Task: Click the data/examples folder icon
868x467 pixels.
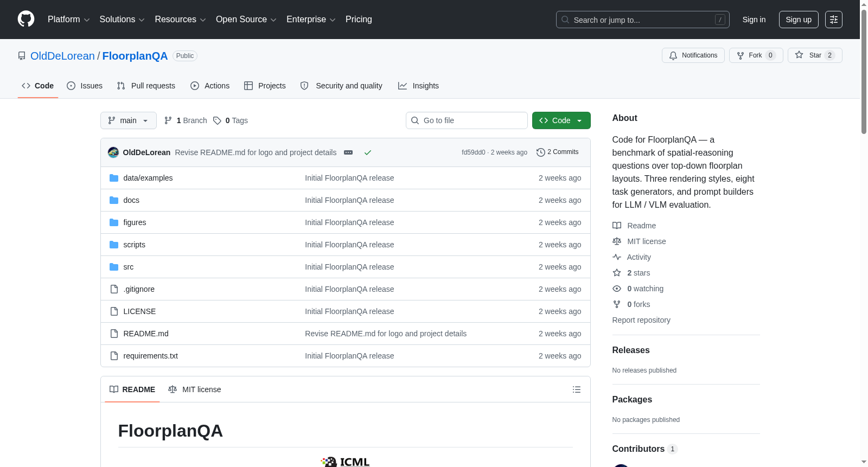Action: pyautogui.click(x=114, y=178)
